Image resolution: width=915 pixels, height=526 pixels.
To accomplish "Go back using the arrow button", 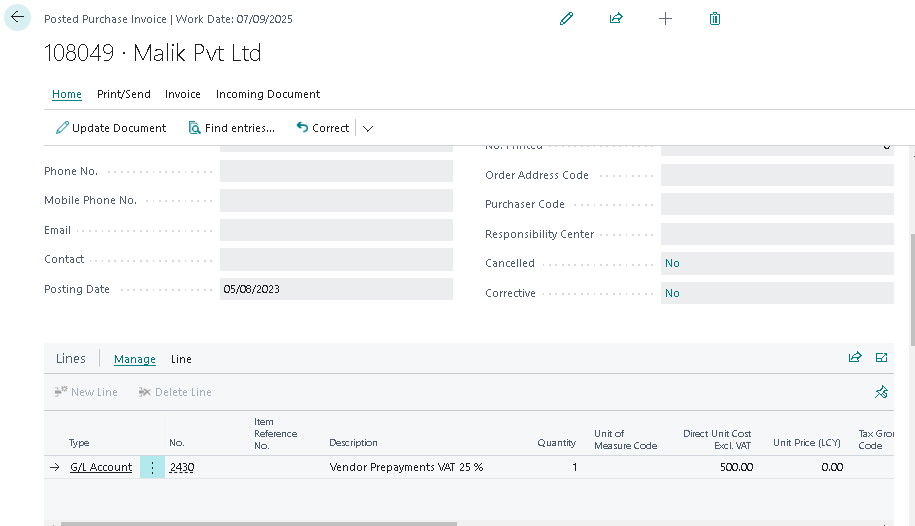I will coord(18,18).
